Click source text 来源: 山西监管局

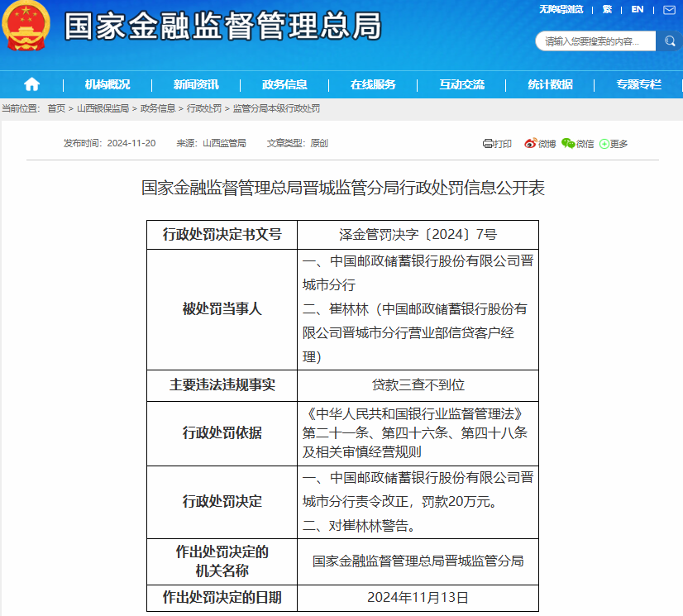211,143
